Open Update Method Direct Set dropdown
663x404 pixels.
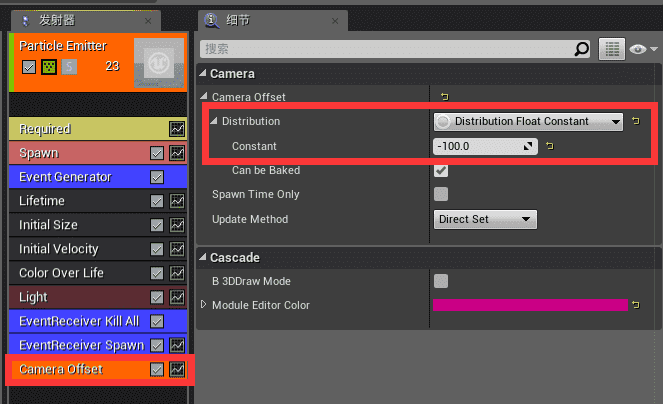click(x=486, y=219)
